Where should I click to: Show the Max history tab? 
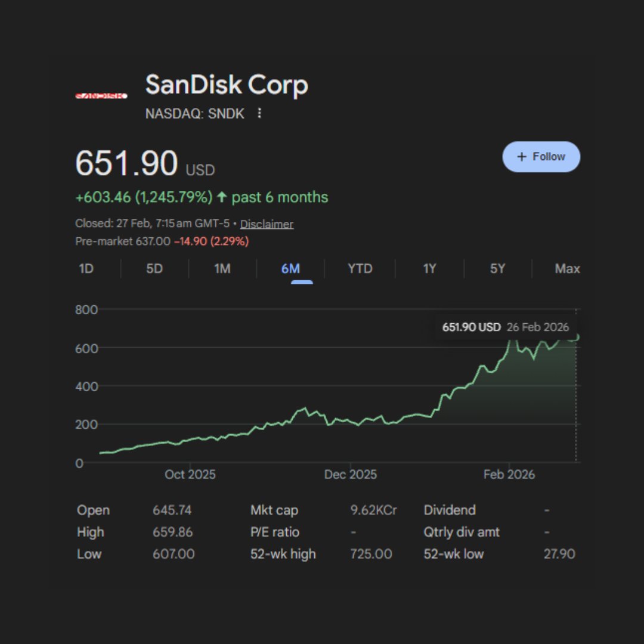coord(567,269)
